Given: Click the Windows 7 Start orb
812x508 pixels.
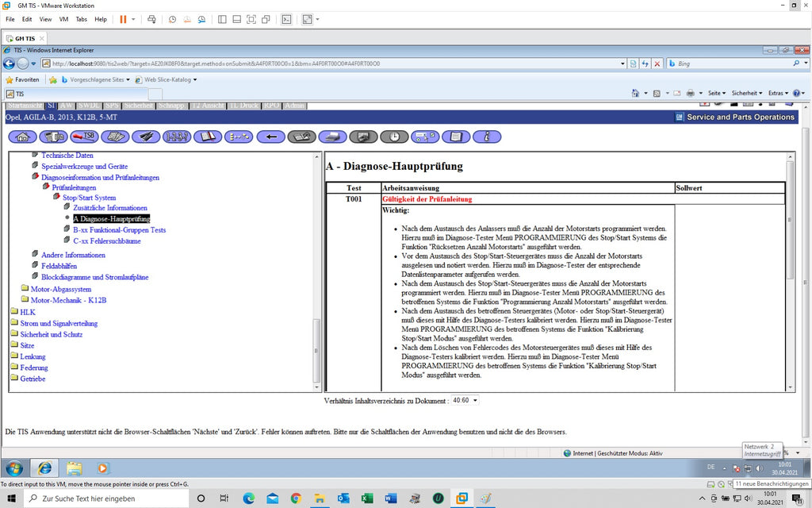Looking at the screenshot, I should click(x=14, y=468).
